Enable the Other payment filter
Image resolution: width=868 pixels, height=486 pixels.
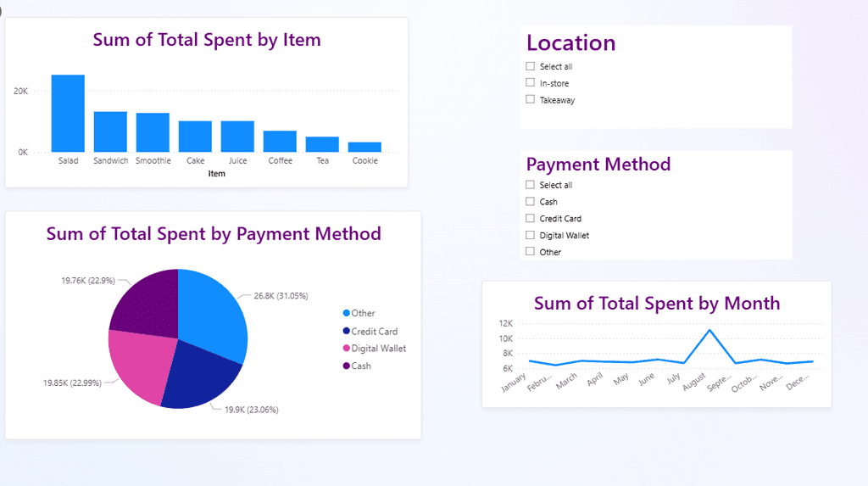coord(531,252)
